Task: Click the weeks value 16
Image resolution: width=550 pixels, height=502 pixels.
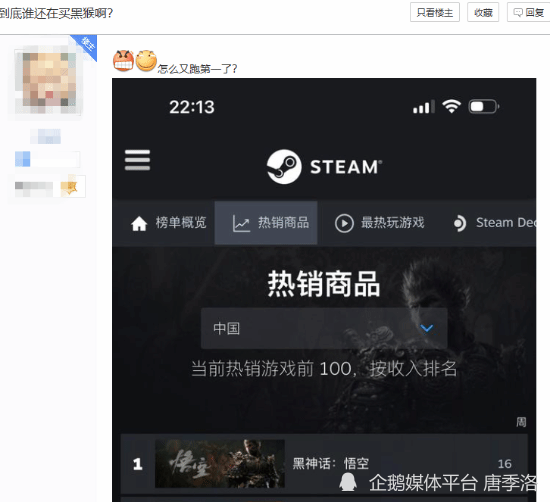Action: (504, 464)
